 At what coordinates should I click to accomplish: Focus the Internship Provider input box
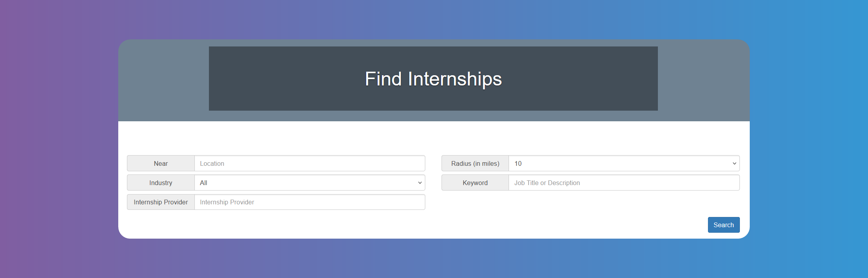(309, 202)
